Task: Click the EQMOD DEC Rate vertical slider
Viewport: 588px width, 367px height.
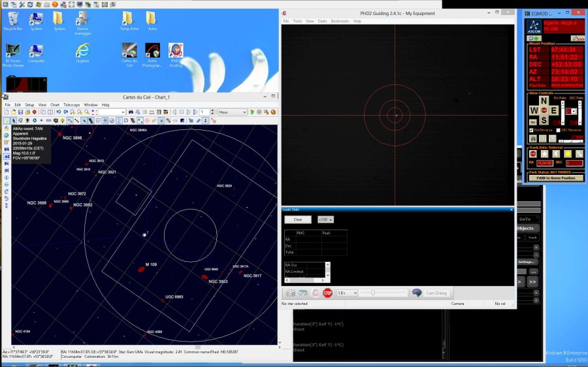Action: 580,113
